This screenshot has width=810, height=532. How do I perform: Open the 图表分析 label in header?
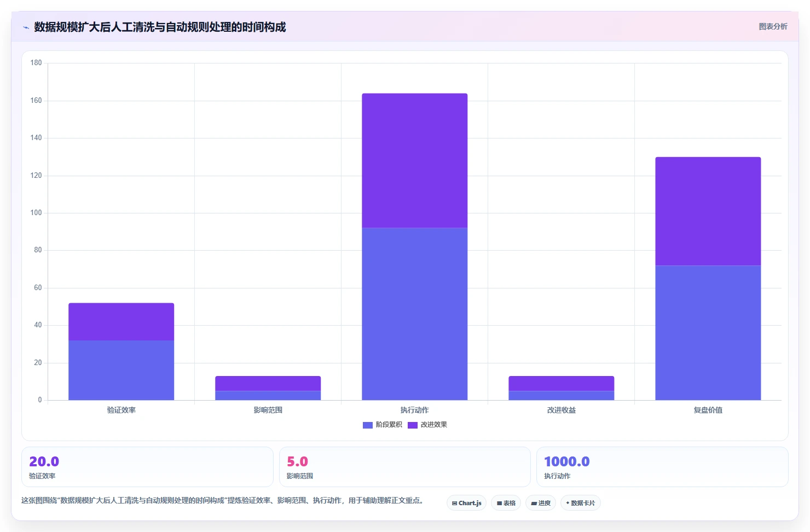click(773, 26)
